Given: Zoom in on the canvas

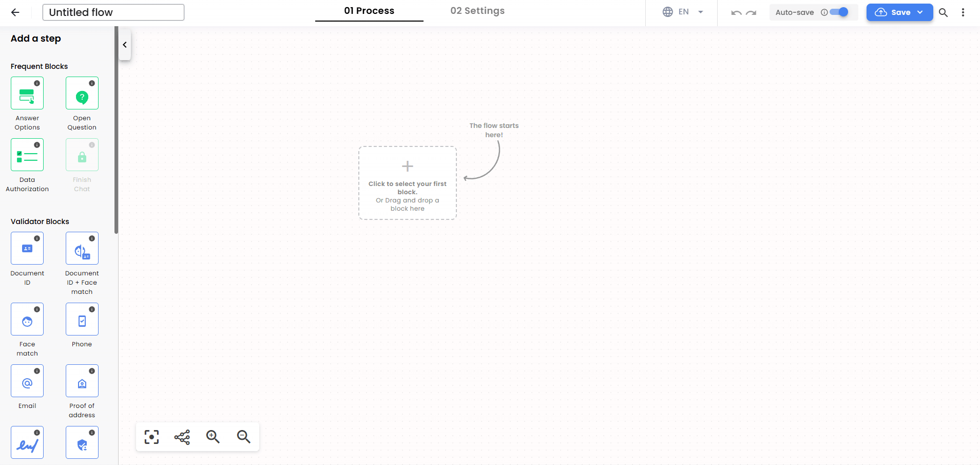Looking at the screenshot, I should (x=213, y=437).
